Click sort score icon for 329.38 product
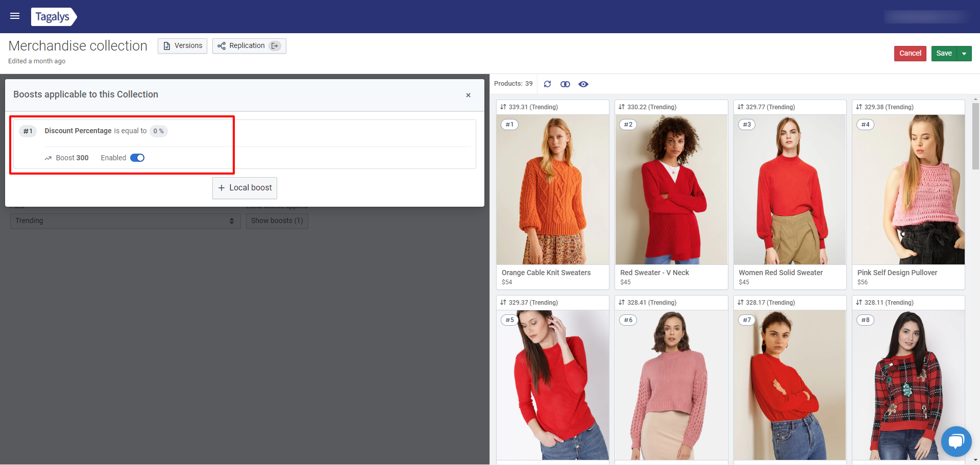 tap(859, 107)
